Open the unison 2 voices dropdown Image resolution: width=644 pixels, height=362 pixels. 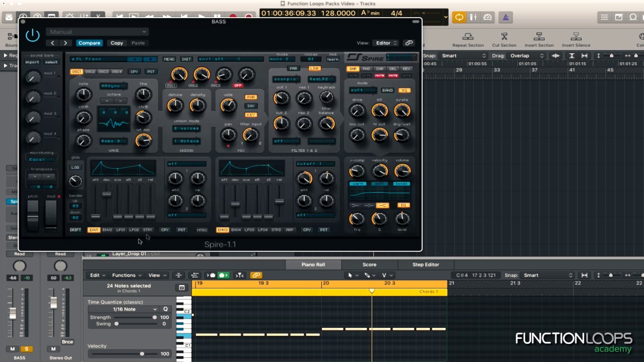[x=187, y=129]
